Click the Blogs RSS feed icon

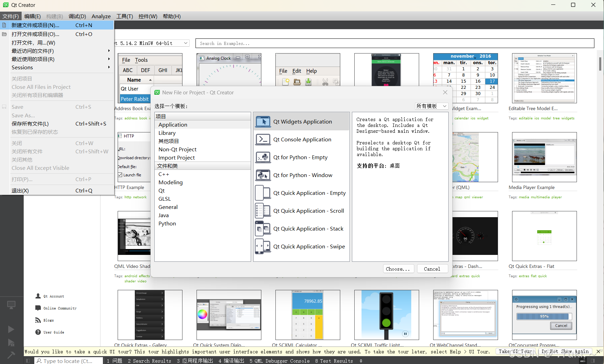pos(38,320)
